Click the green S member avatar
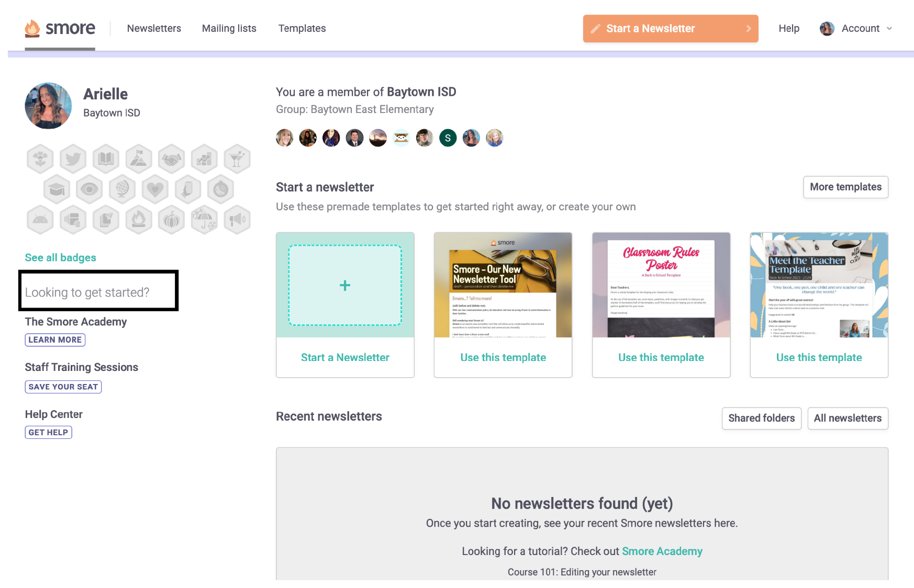Viewport: 914px width, 588px height. (448, 138)
